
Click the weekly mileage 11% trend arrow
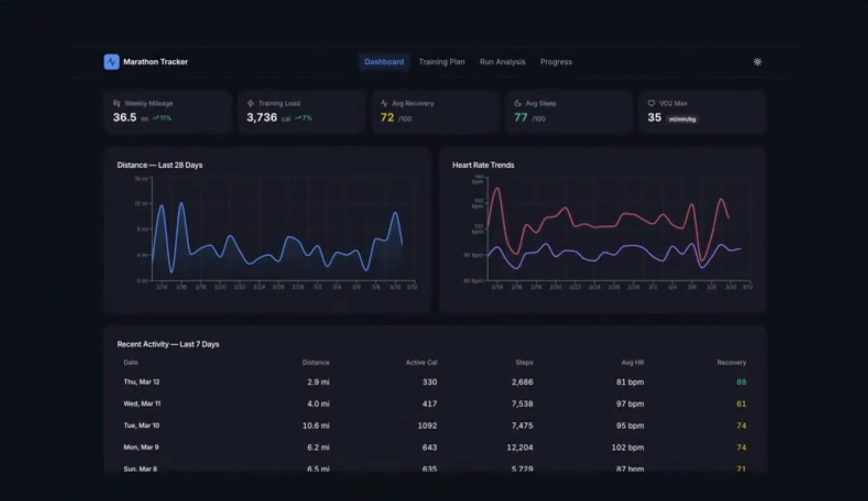[156, 118]
